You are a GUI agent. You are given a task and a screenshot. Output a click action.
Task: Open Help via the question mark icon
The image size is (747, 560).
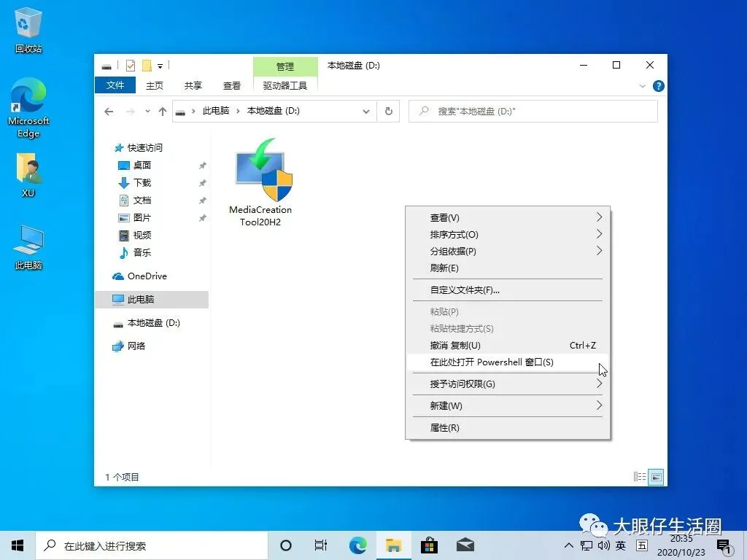coord(658,85)
